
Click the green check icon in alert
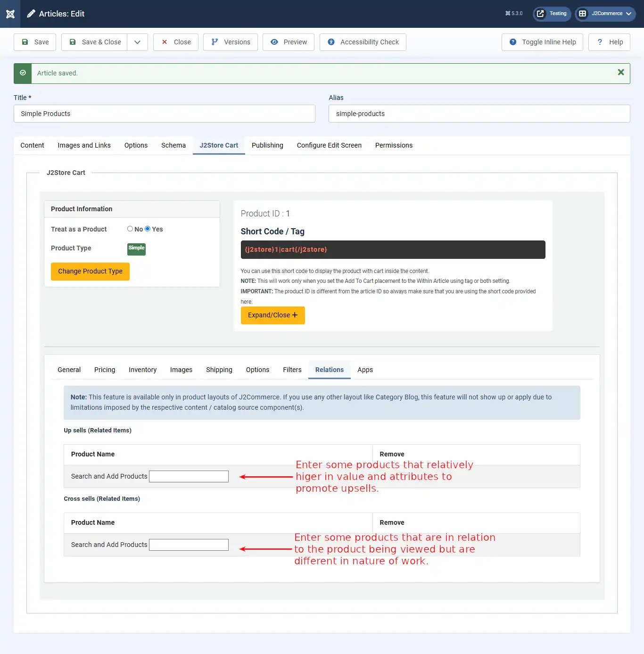(23, 73)
